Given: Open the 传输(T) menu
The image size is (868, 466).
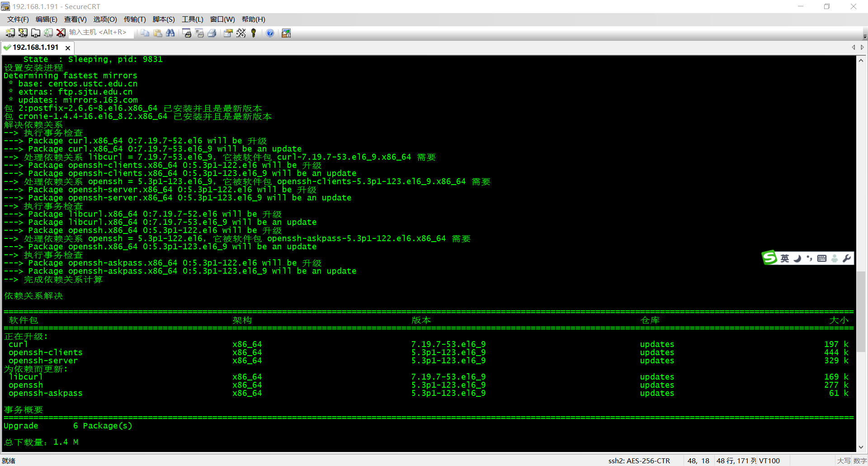Looking at the screenshot, I should (135, 19).
